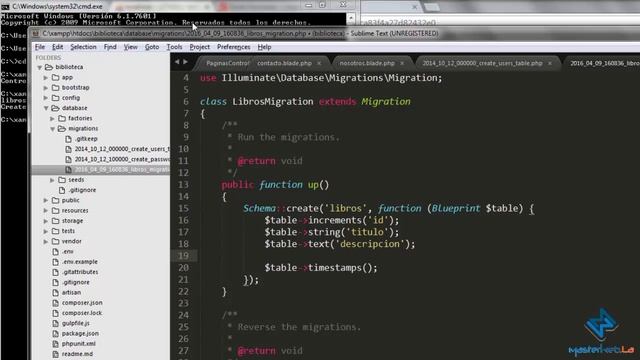640x360 pixels.
Task: Expand the resources folder arrow
Action: [46, 211]
